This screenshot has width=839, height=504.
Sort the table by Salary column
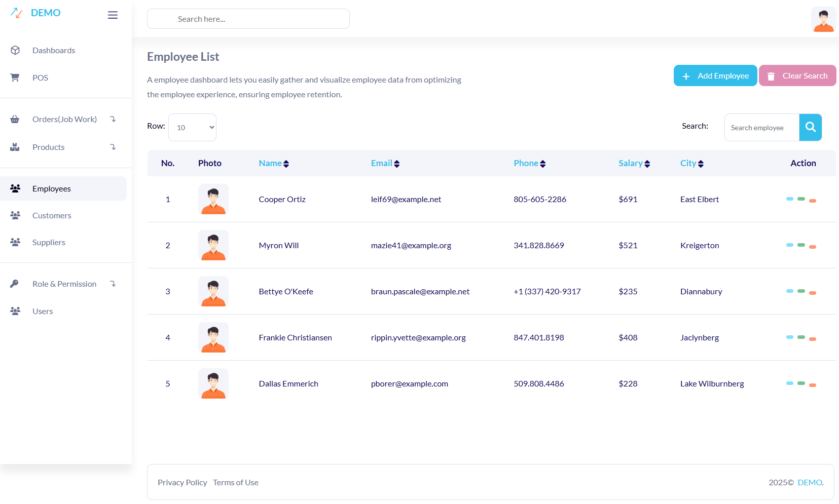(x=634, y=163)
